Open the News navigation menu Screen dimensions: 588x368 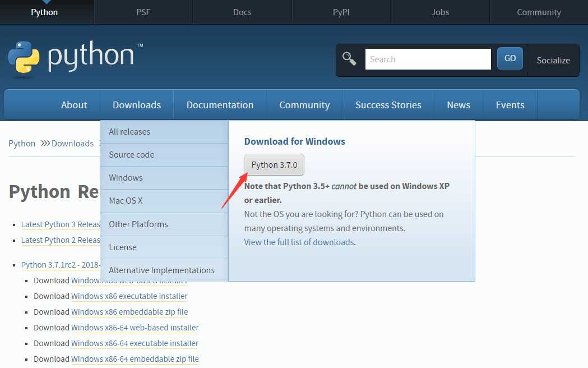pos(459,105)
